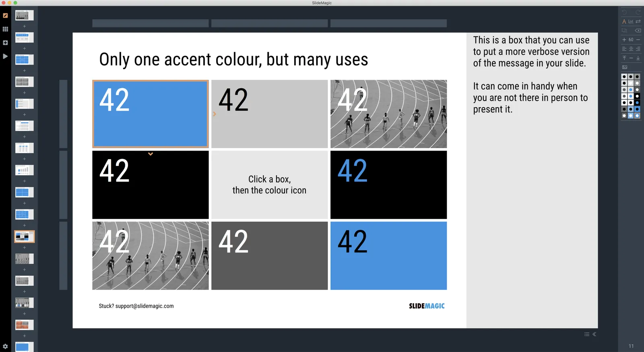Click the 'Stuck? support@slidemagic.com' footer text
The width and height of the screenshot is (644, 352).
coord(136,306)
